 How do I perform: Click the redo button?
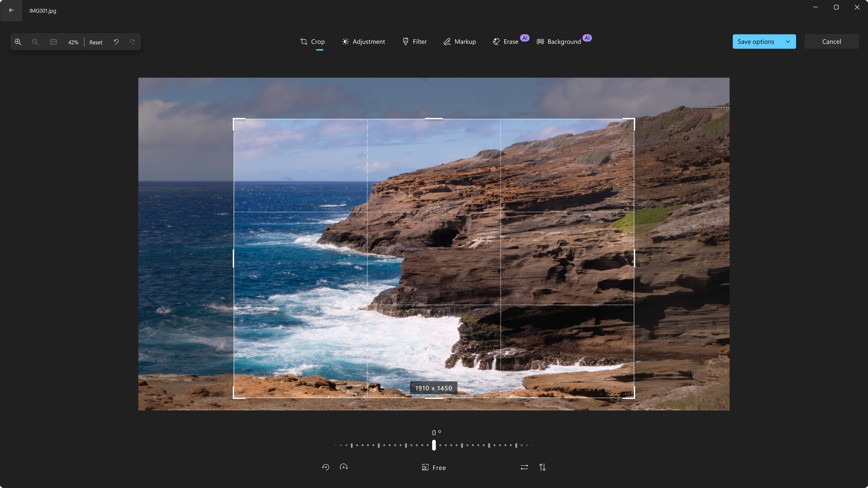coord(132,42)
